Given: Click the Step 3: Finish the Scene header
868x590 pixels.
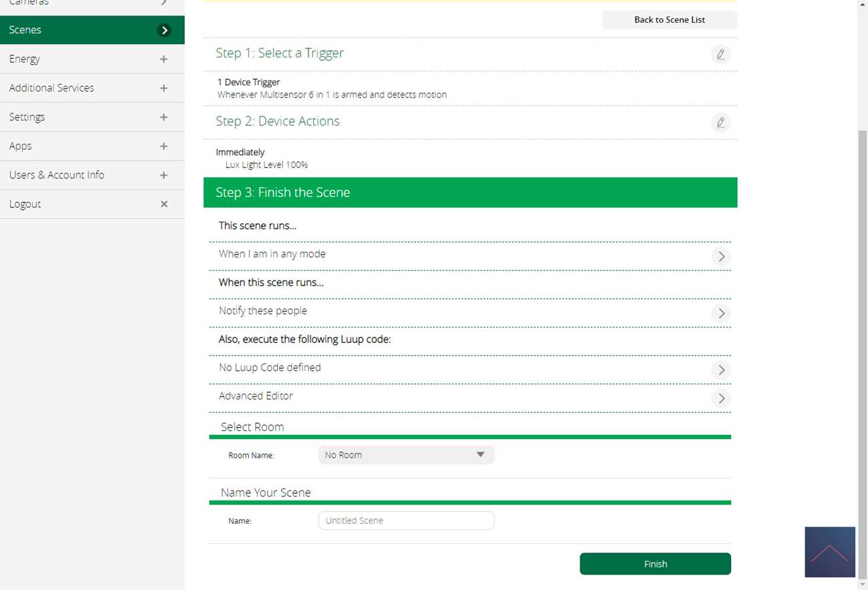Looking at the screenshot, I should 469,192.
